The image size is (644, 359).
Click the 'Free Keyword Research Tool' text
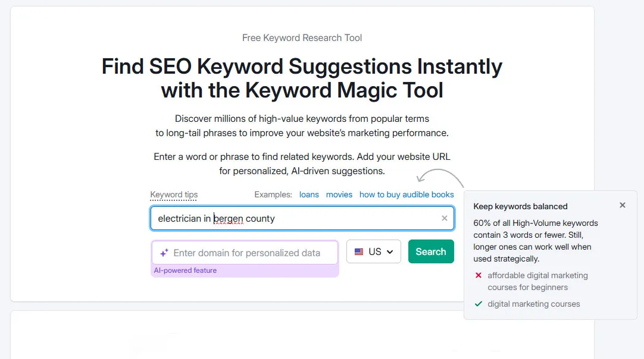click(302, 37)
